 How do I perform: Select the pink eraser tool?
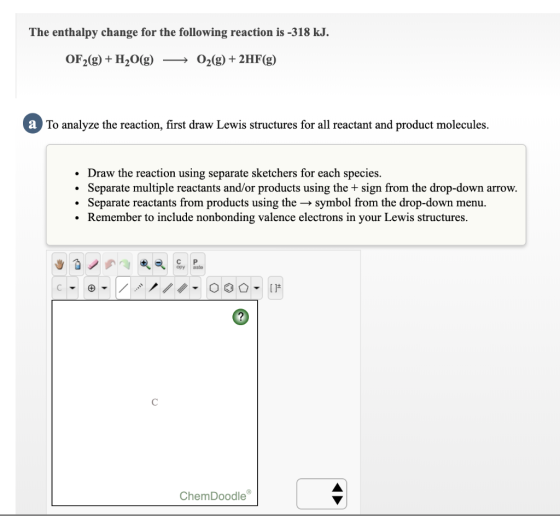click(93, 264)
